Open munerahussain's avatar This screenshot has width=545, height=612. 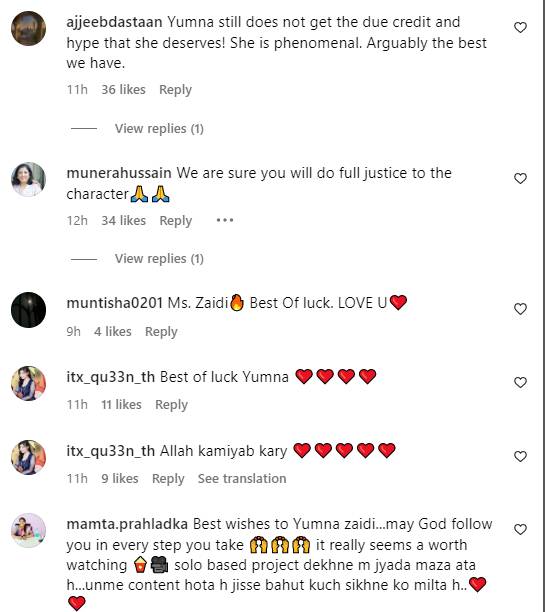coord(28,180)
